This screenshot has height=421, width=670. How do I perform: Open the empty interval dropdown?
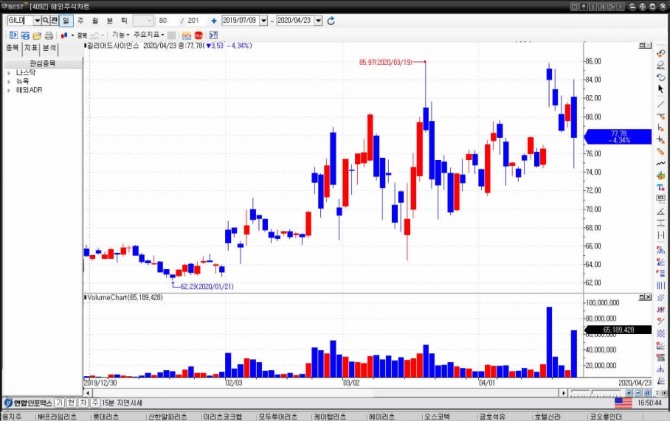tap(143, 21)
